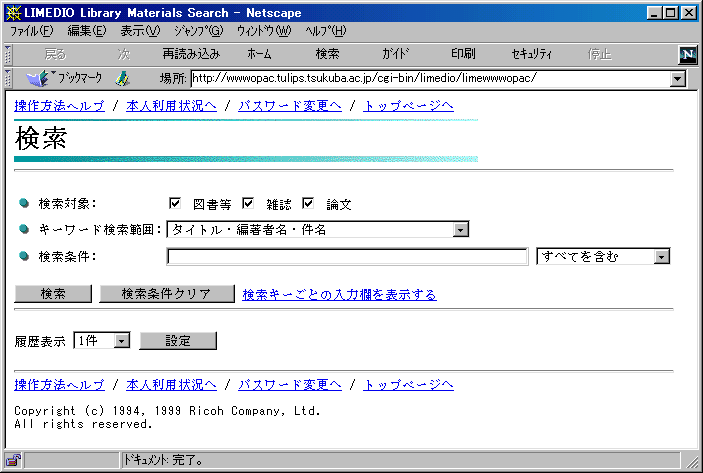Click the 検索 toolbar button
This screenshot has height=473, width=703.
point(327,54)
